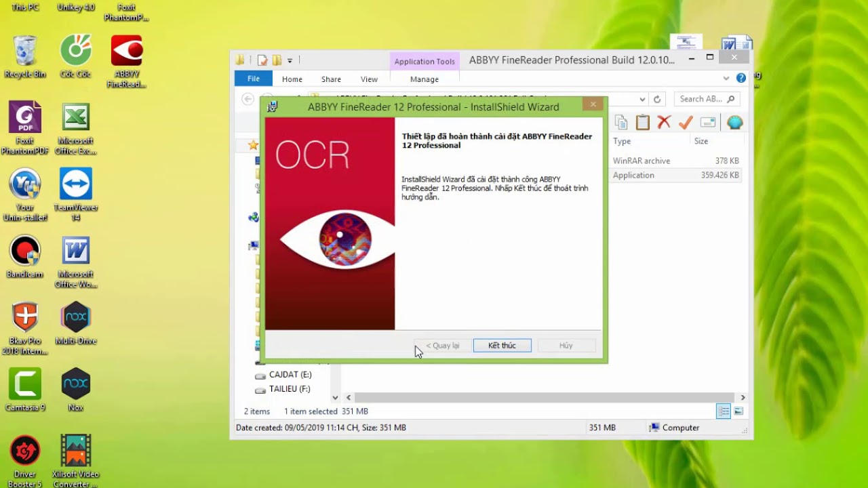Select the Foxit PhantomPDF desktop icon
This screenshot has height=488, width=868.
(x=25, y=128)
